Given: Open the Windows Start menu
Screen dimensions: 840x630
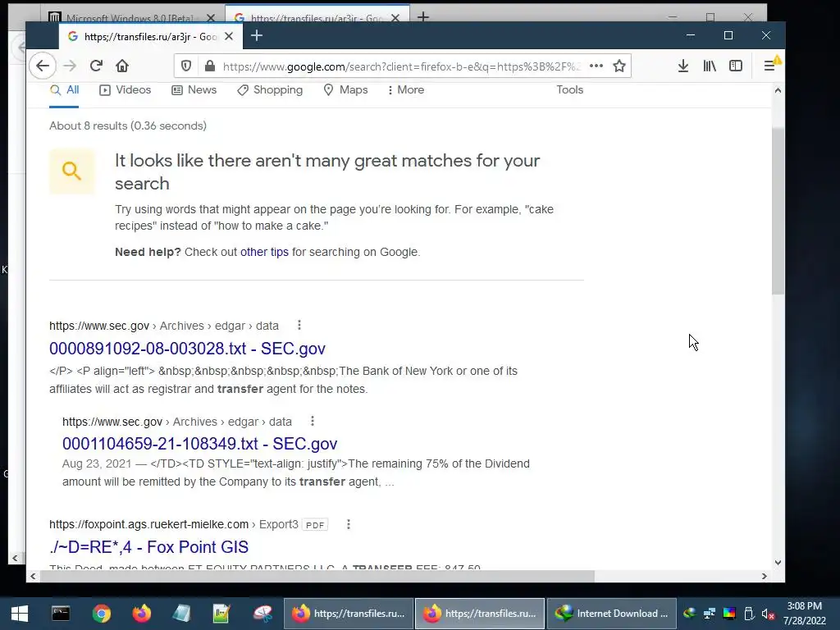Looking at the screenshot, I should [x=20, y=614].
